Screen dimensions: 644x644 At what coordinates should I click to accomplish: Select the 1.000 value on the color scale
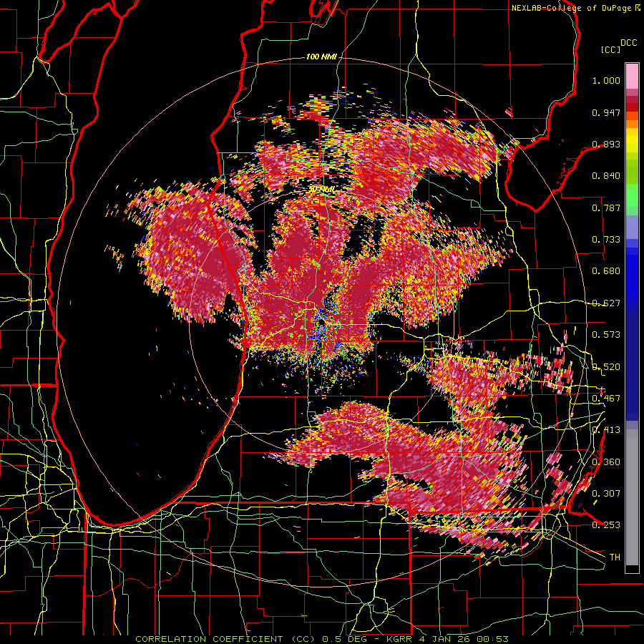pos(606,80)
